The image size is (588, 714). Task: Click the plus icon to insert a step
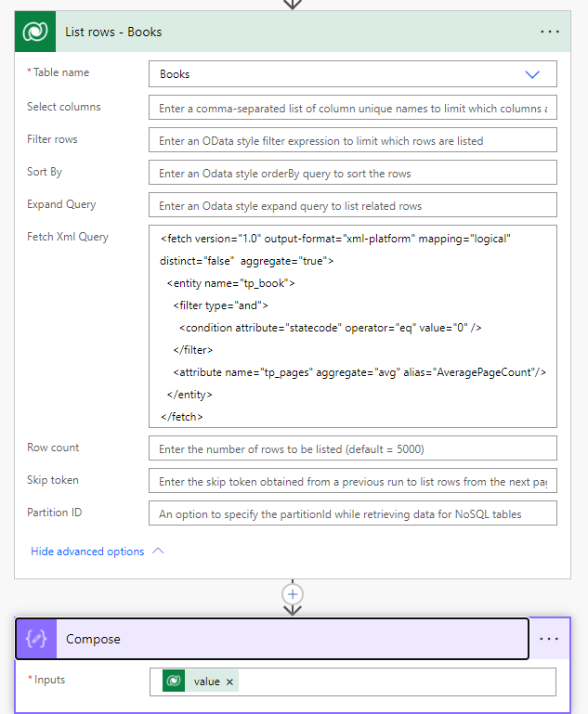(294, 593)
